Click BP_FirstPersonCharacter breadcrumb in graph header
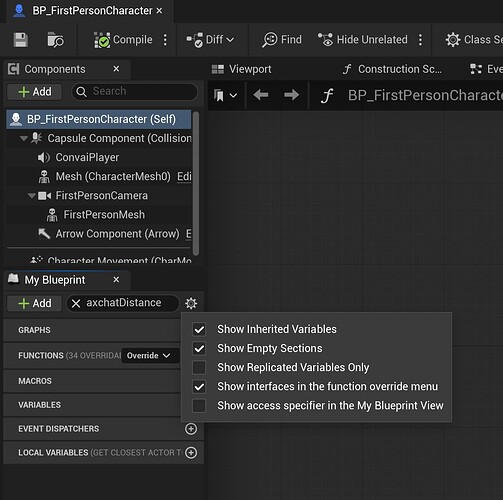Screen dimensions: 503x500 (425, 95)
